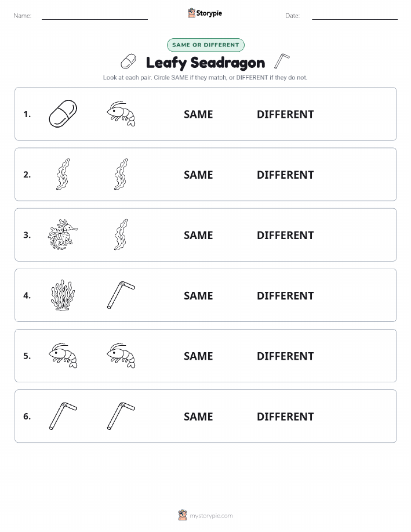The height and width of the screenshot is (532, 411).
Task: Click the small pill icon beside the title
Action: [129, 61]
